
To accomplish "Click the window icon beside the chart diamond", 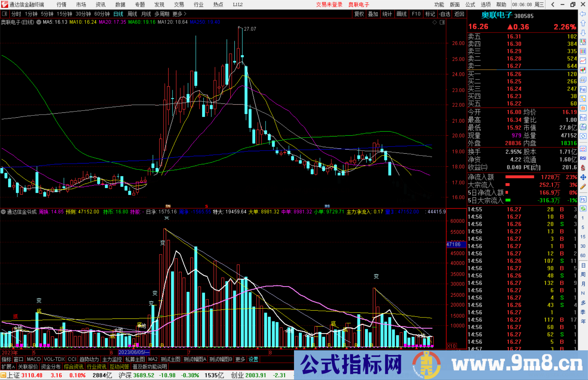I will (x=442, y=22).
